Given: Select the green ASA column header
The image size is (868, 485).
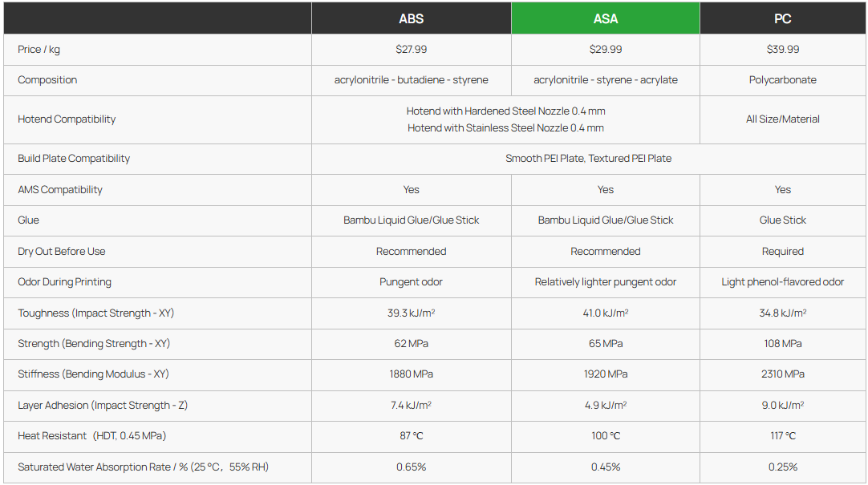Looking at the screenshot, I should pyautogui.click(x=606, y=18).
